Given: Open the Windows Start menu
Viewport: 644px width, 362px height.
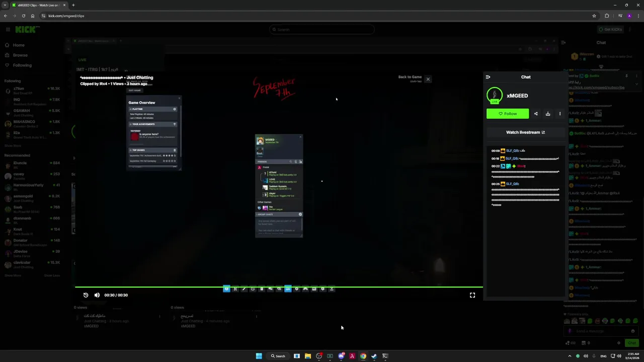Looking at the screenshot, I should [x=259, y=356].
